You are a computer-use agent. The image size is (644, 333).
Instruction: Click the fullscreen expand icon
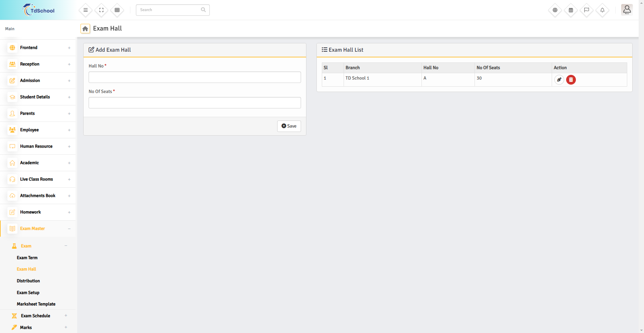pyautogui.click(x=101, y=10)
